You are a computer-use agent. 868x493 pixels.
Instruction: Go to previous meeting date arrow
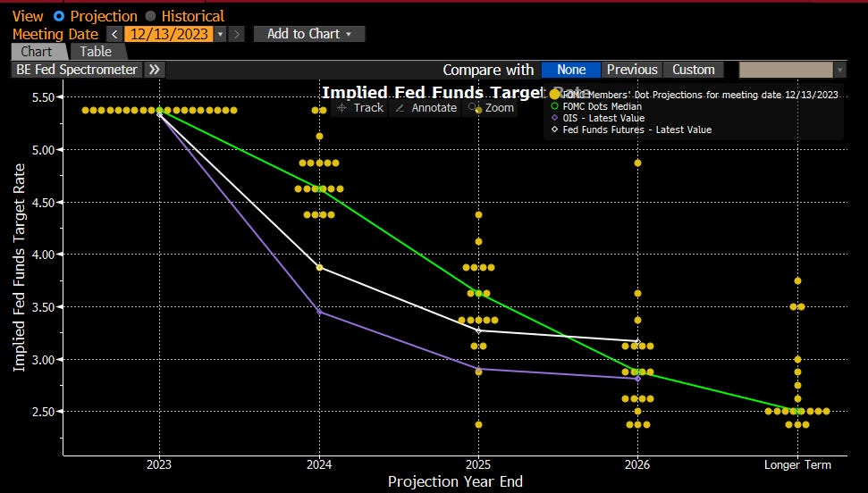coord(114,34)
